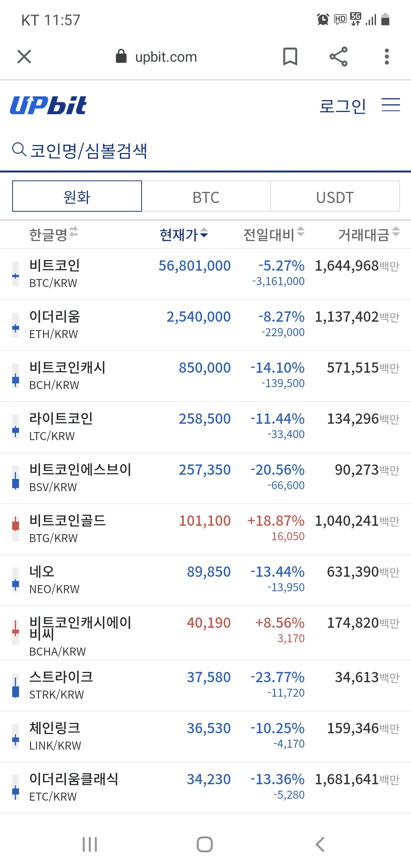
Task: Sort by current price (현재가)
Action: [184, 235]
